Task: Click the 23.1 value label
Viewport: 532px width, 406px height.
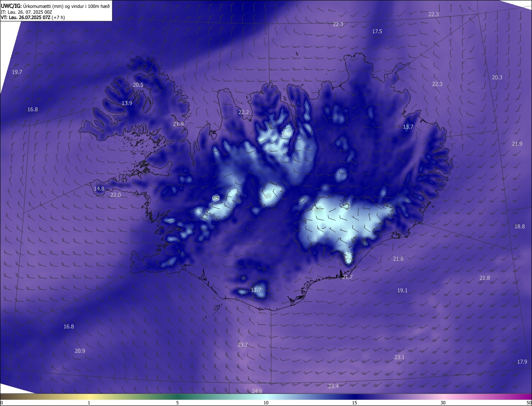Action: coord(399,357)
